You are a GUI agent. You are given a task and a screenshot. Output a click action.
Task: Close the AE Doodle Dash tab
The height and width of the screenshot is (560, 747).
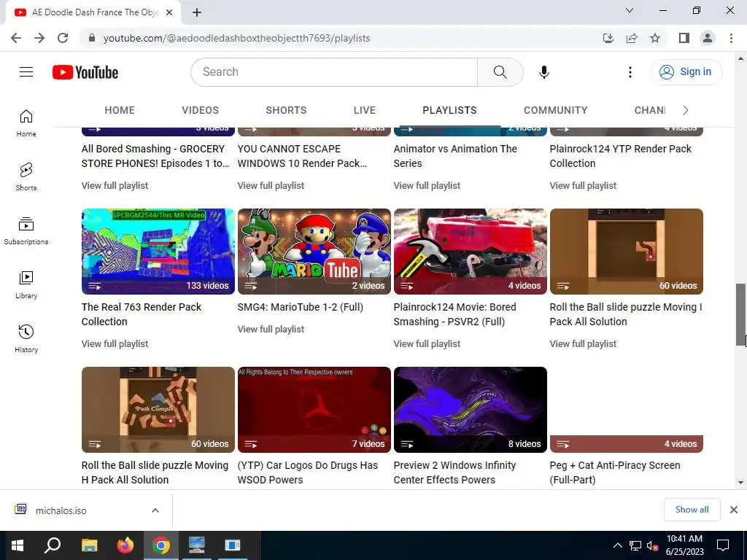point(169,12)
